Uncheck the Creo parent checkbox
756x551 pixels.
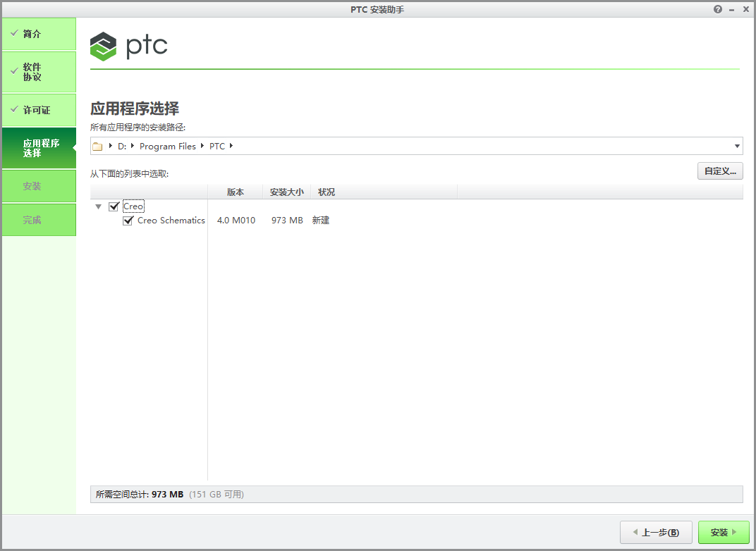click(x=114, y=206)
